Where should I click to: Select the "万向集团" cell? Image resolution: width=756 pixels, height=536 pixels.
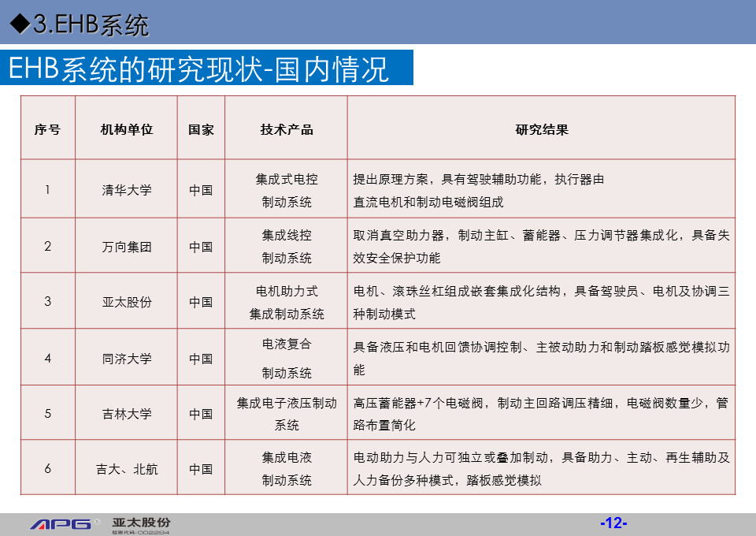[x=126, y=247]
